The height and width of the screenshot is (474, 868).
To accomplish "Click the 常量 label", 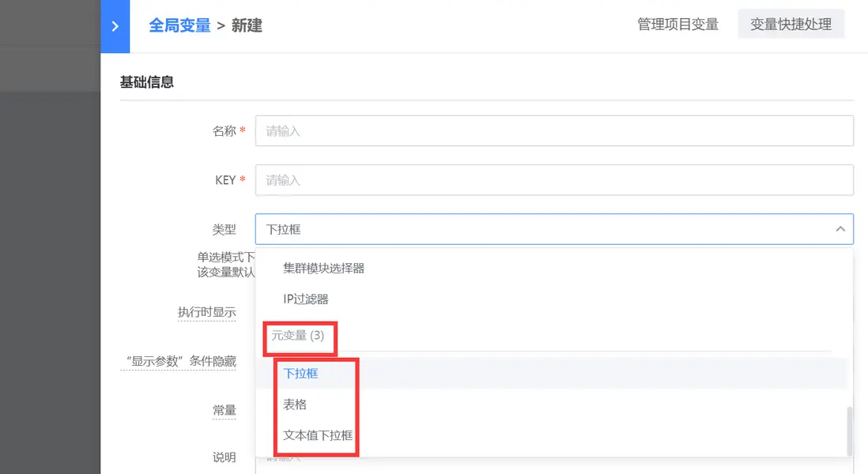I will coord(225,410).
